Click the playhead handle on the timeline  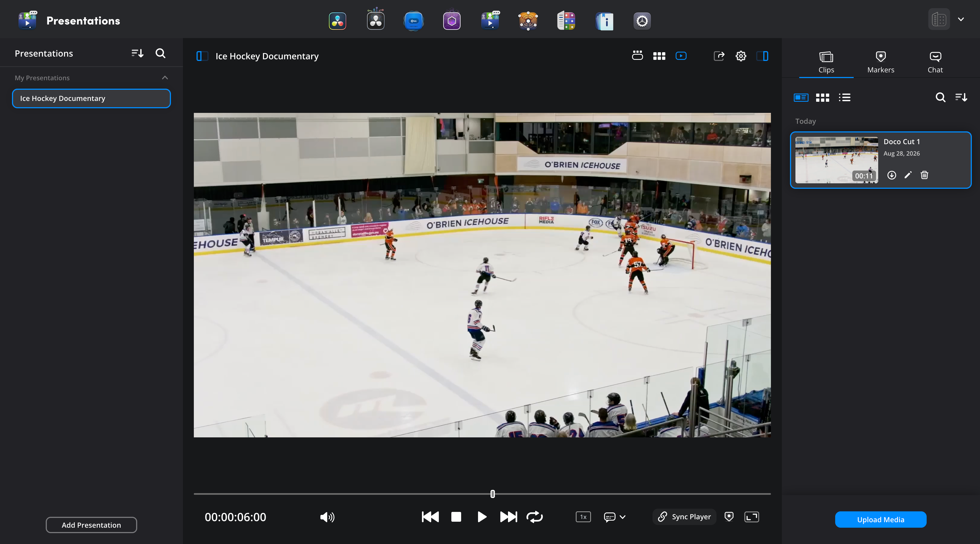[493, 494]
